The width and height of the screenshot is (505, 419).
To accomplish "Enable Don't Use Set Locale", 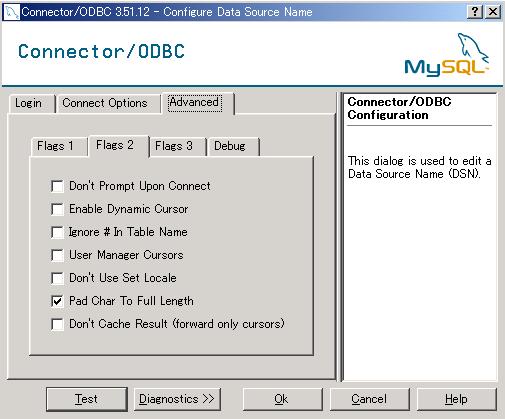I will [x=57, y=278].
